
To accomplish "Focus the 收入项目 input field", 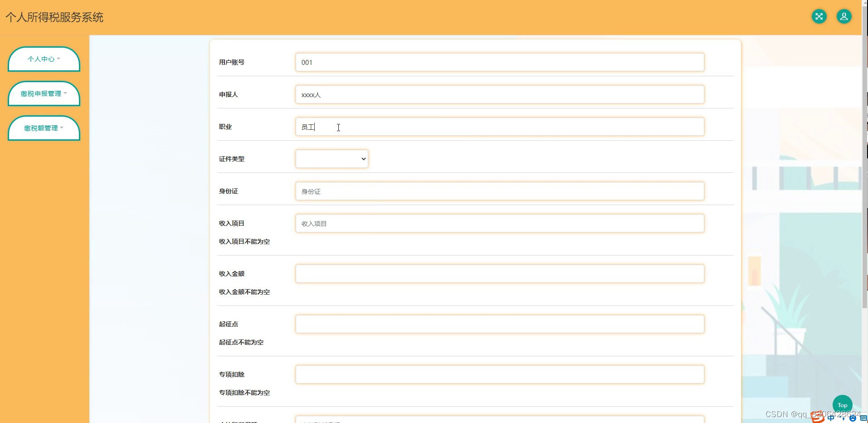I will [500, 223].
